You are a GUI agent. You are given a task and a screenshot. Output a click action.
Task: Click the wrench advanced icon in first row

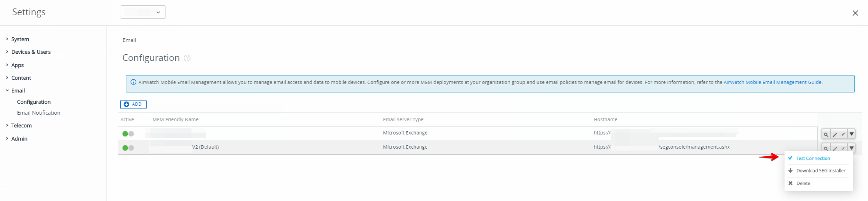843,134
